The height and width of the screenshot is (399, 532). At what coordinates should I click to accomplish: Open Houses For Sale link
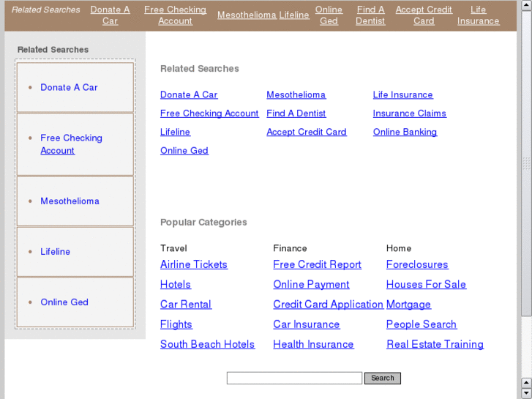[426, 285]
